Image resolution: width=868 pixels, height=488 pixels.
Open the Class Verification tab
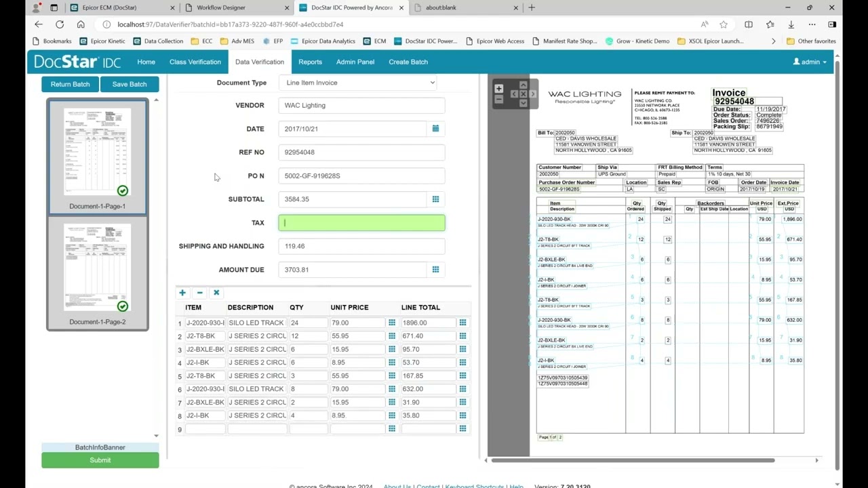[195, 62]
